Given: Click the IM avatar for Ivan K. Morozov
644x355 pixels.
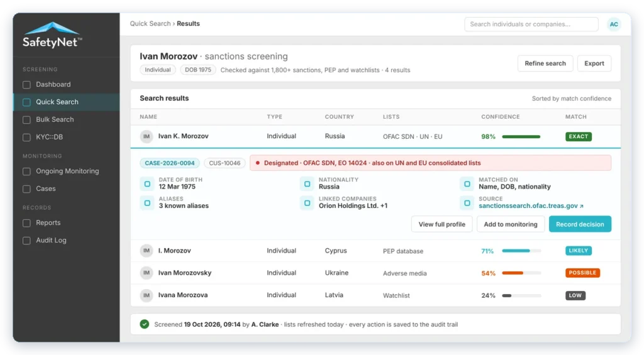Looking at the screenshot, I should pos(146,136).
